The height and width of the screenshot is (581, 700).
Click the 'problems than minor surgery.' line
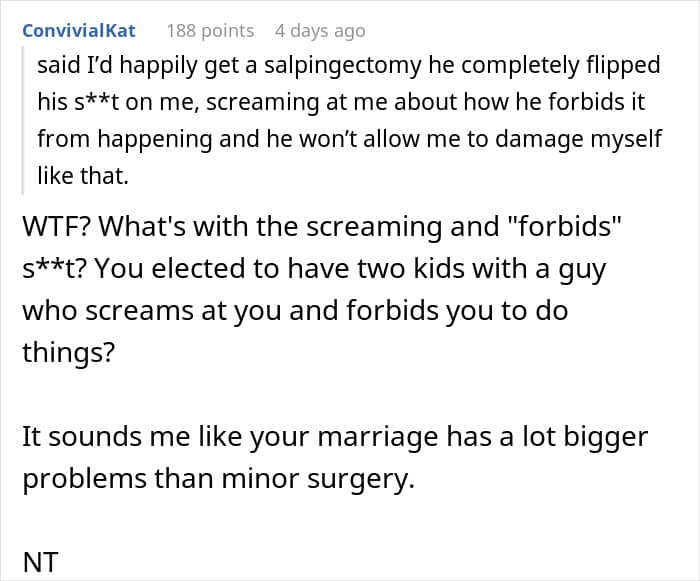pos(218,478)
